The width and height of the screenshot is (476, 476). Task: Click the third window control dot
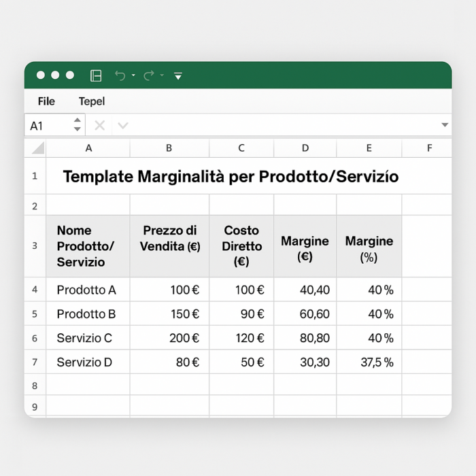[70, 75]
